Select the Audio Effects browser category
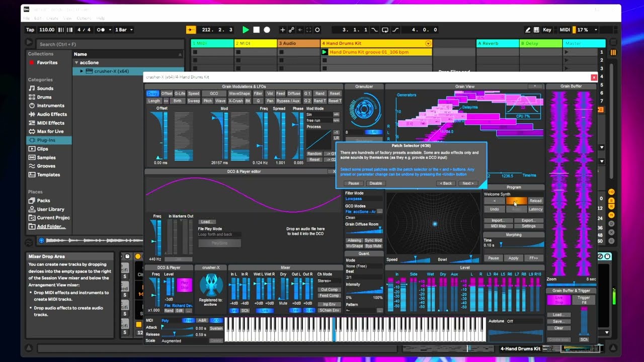The width and height of the screenshot is (644, 362). (x=52, y=114)
